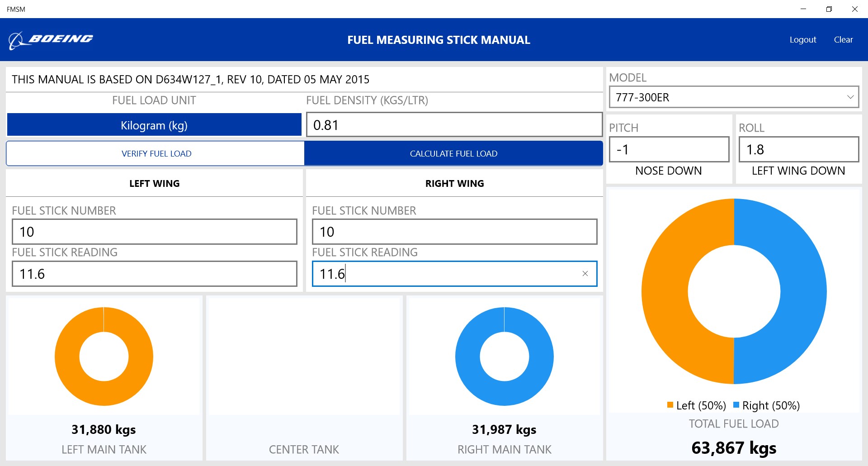
Task: Clear the right wing fuel stick reading field
Action: 585,274
